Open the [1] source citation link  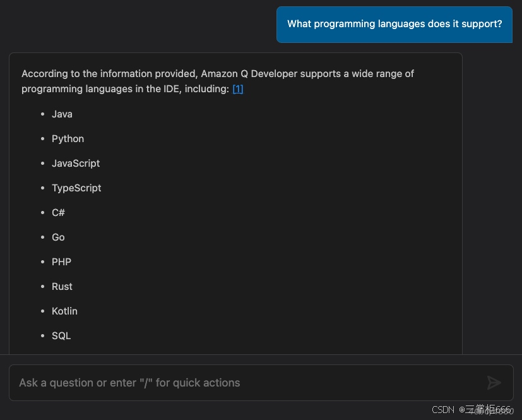[238, 89]
